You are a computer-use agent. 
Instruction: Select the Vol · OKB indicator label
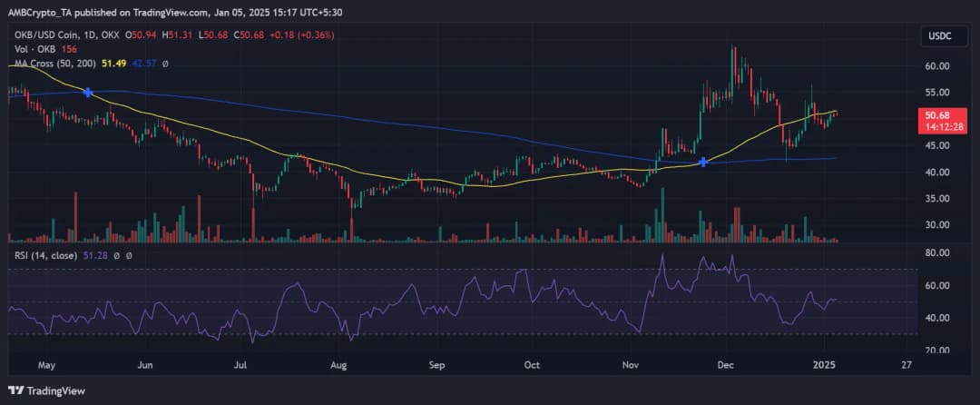tap(29, 49)
